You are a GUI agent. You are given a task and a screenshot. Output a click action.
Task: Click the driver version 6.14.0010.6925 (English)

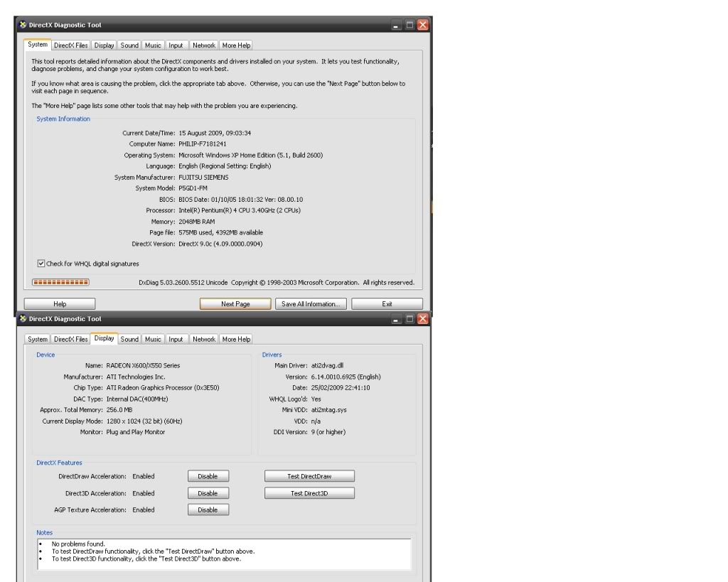(346, 377)
